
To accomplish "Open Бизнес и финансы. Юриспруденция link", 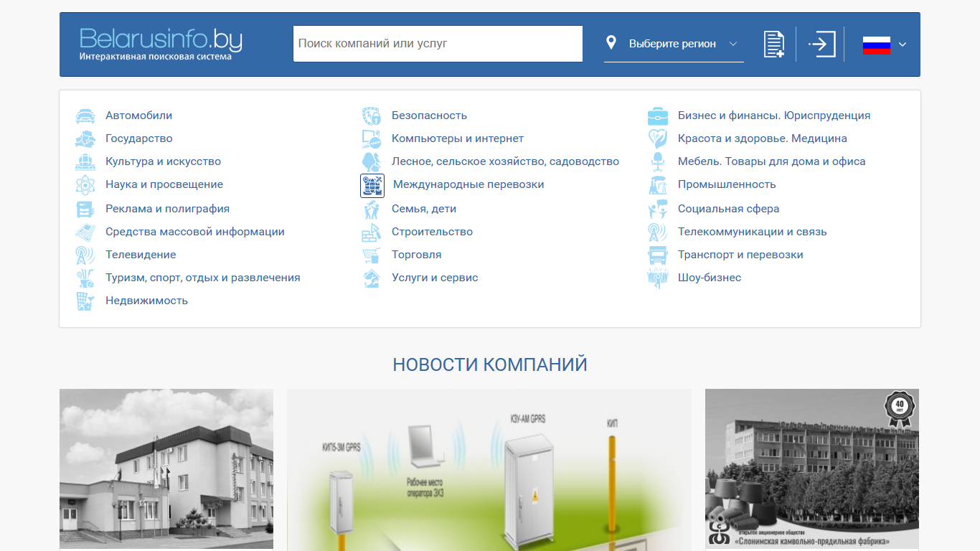I will 774,116.
